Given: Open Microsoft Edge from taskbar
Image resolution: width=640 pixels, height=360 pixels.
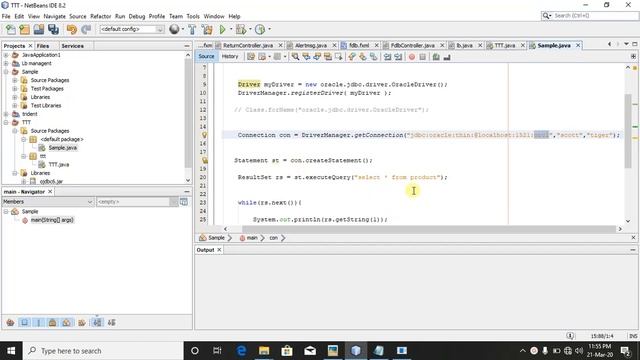Looking at the screenshot, I should click(x=241, y=351).
